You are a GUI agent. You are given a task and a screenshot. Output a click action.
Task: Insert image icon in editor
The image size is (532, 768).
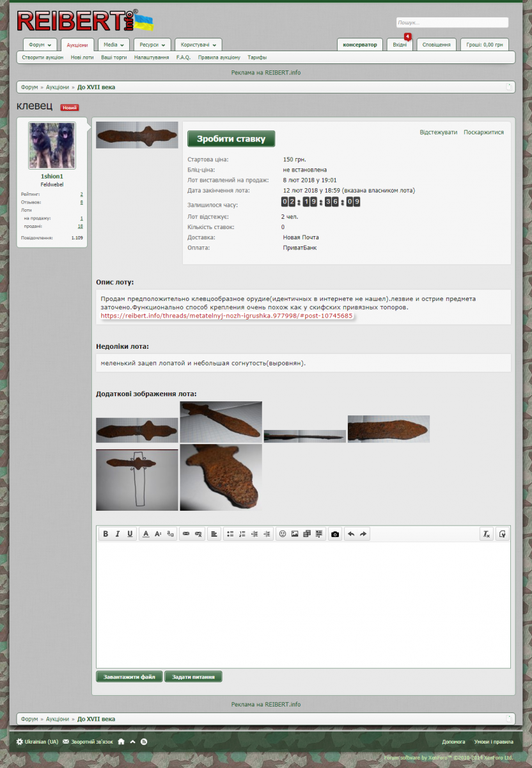coord(295,534)
